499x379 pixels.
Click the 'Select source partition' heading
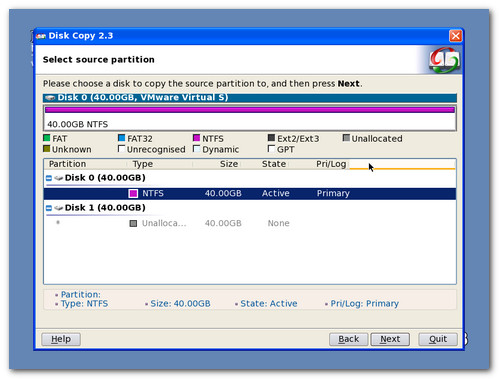99,60
